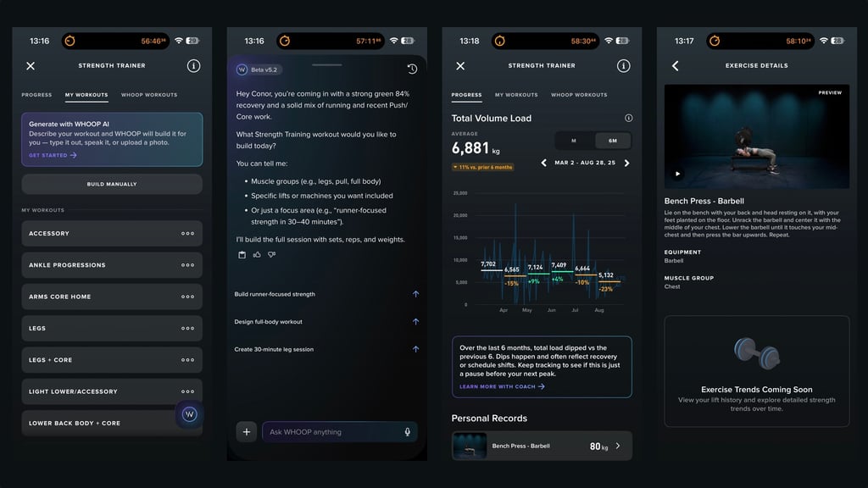Open info icon on My Workouts screen
868x488 pixels.
[193, 66]
